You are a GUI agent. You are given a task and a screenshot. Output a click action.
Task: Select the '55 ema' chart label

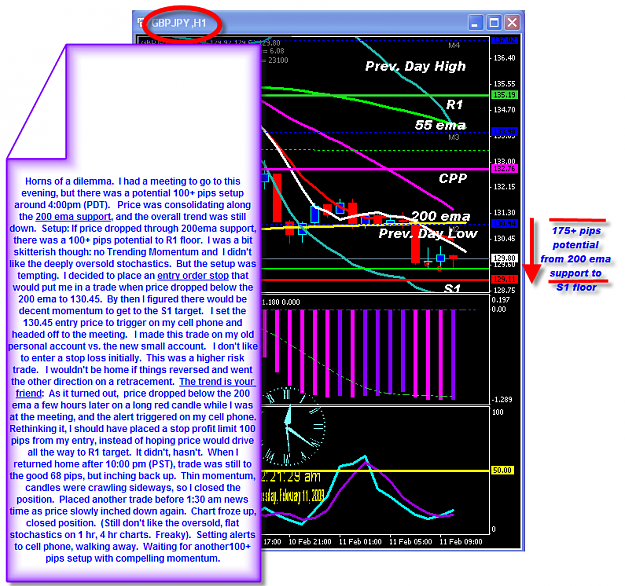pyautogui.click(x=440, y=125)
